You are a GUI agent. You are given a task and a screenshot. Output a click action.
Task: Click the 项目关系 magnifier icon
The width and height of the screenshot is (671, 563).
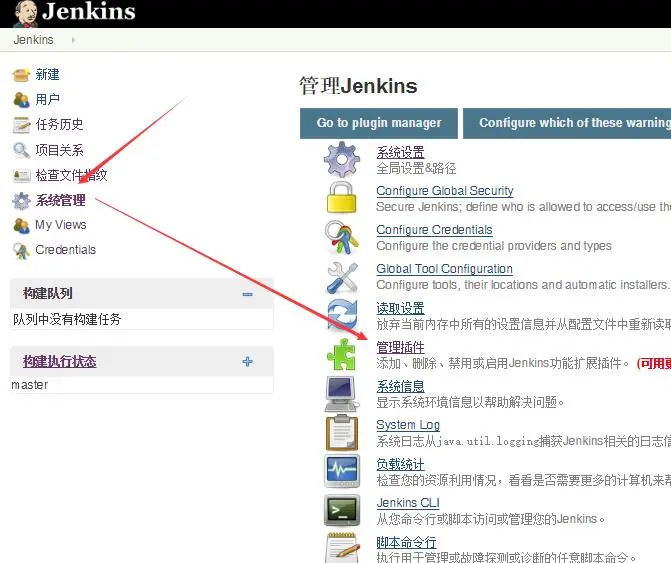(21, 150)
